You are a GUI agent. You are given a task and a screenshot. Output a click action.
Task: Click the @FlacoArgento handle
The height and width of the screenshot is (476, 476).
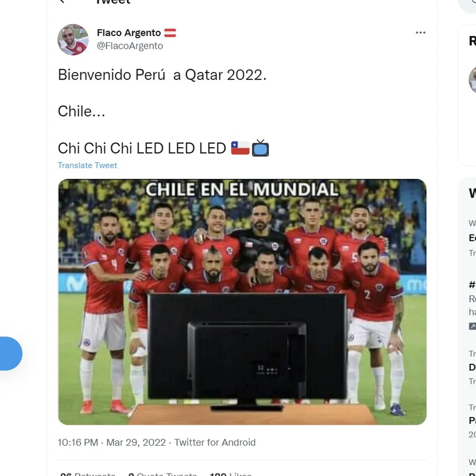coord(130,46)
